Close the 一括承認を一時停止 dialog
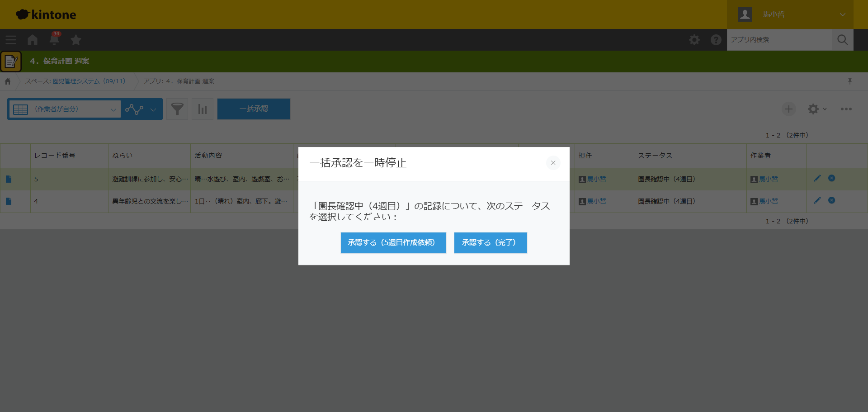Viewport: 868px width, 412px height. [553, 163]
